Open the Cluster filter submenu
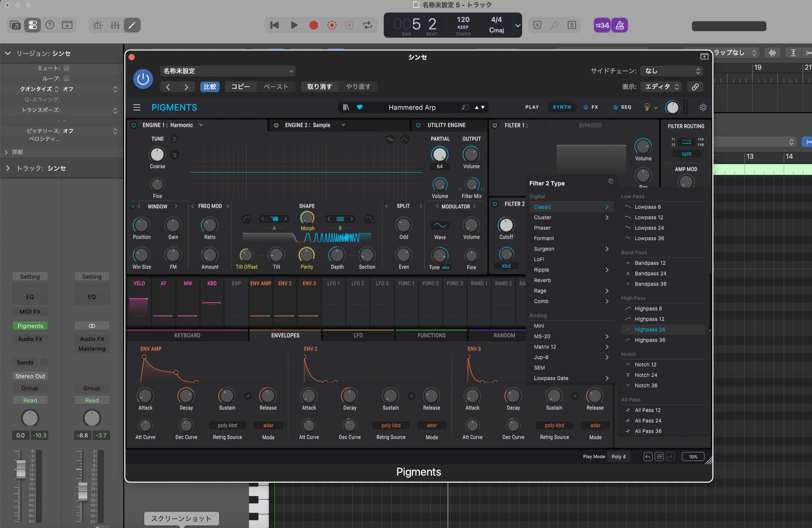Screen dimensions: 812x528 click(x=571, y=217)
